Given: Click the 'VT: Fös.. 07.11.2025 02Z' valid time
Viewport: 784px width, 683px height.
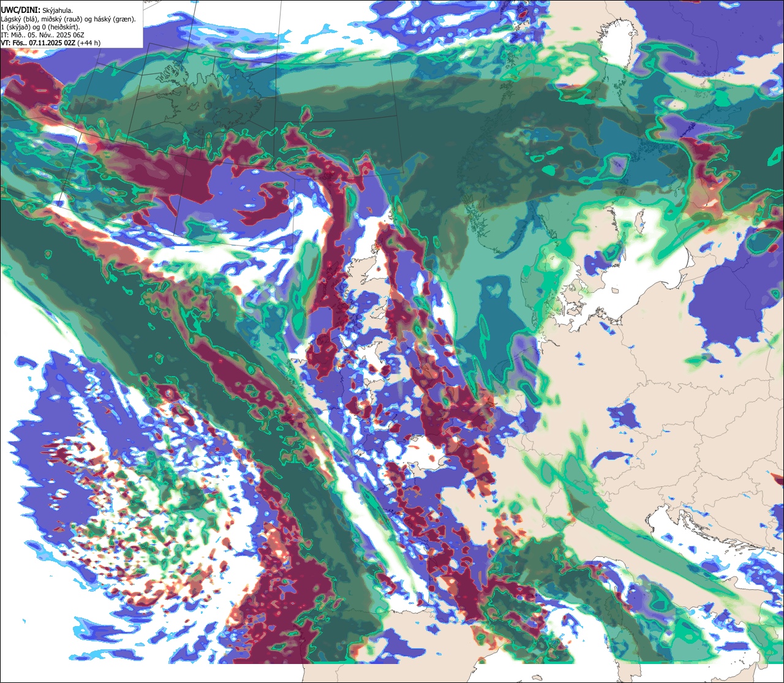Looking at the screenshot, I should coord(38,43).
